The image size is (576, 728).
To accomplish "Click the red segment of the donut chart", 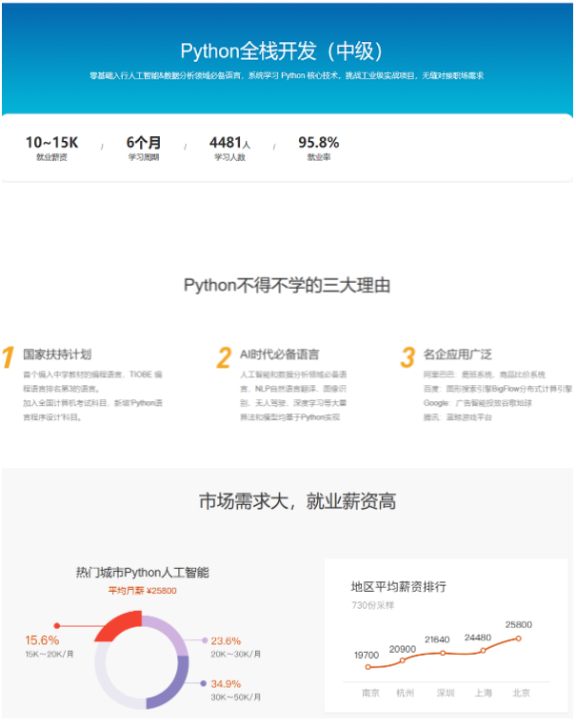I will (x=119, y=628).
